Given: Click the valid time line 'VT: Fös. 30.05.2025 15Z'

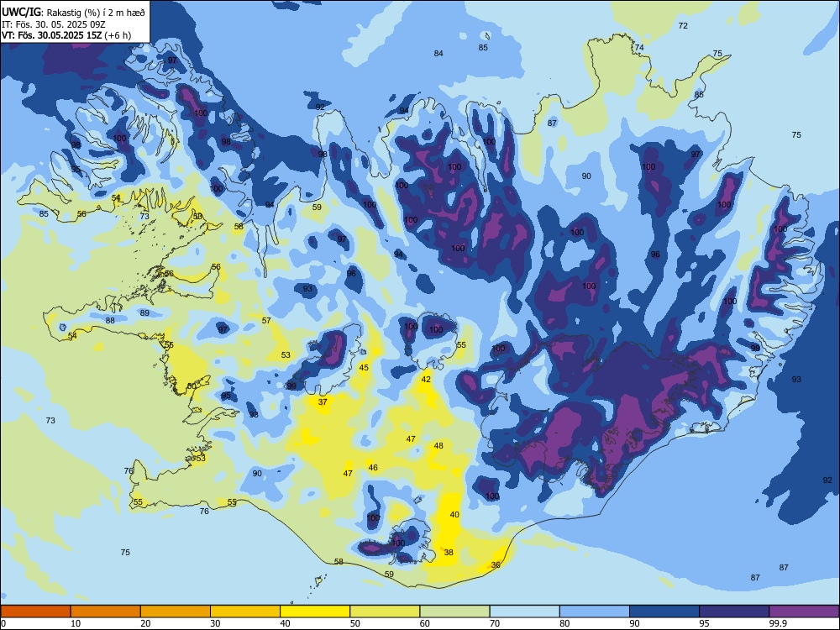Looking at the screenshot, I should tap(51, 35).
